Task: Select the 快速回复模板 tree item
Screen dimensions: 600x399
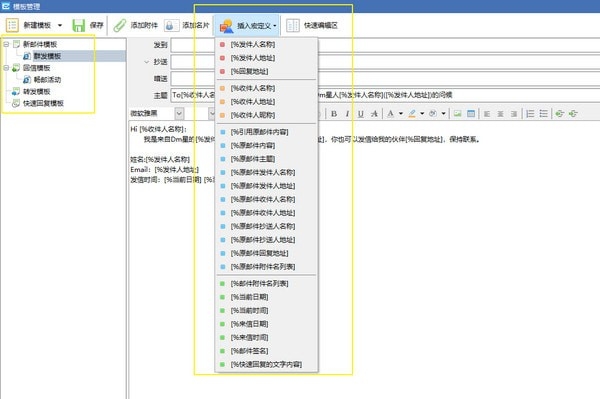Action: click(x=43, y=103)
